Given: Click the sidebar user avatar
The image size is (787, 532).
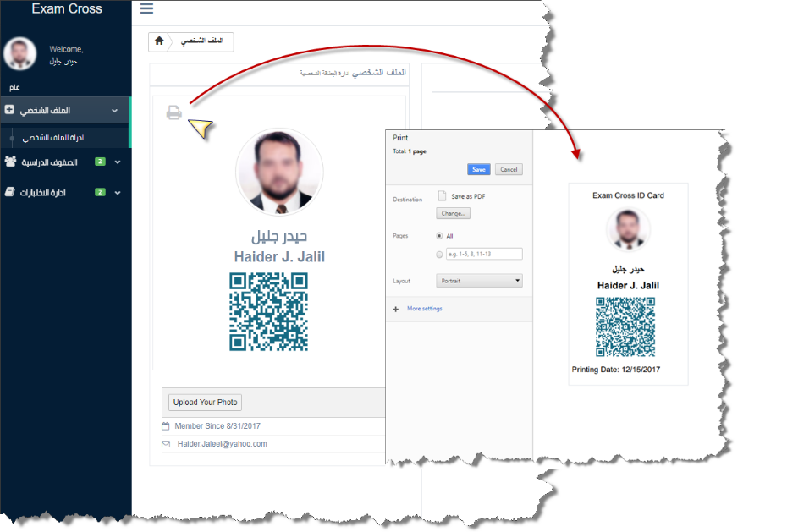Looking at the screenshot, I should 20,53.
